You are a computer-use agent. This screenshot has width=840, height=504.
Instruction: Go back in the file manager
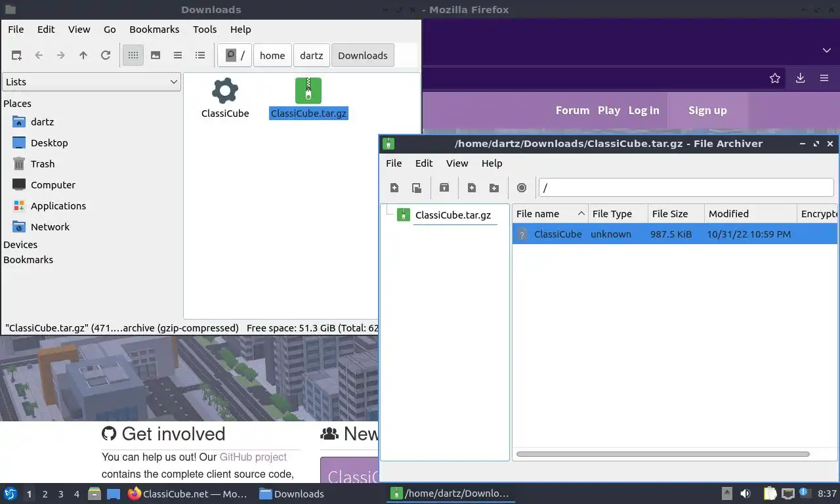tap(39, 55)
